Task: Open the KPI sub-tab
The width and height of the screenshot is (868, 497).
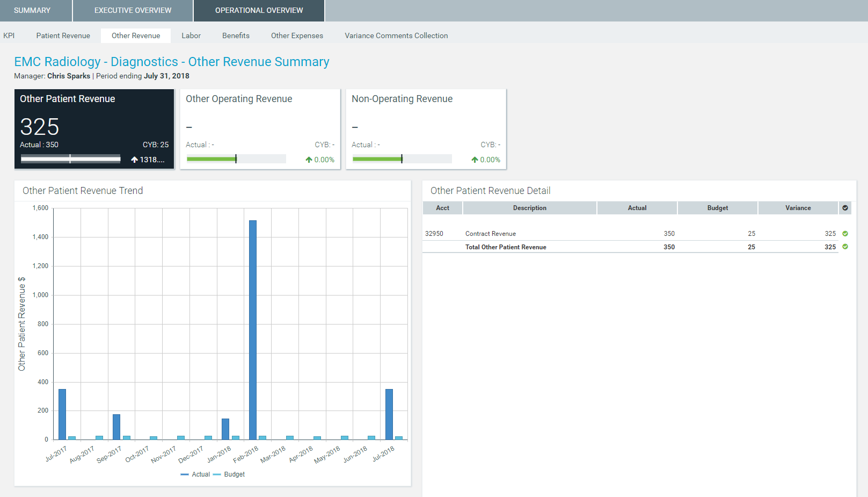Action: coord(9,35)
